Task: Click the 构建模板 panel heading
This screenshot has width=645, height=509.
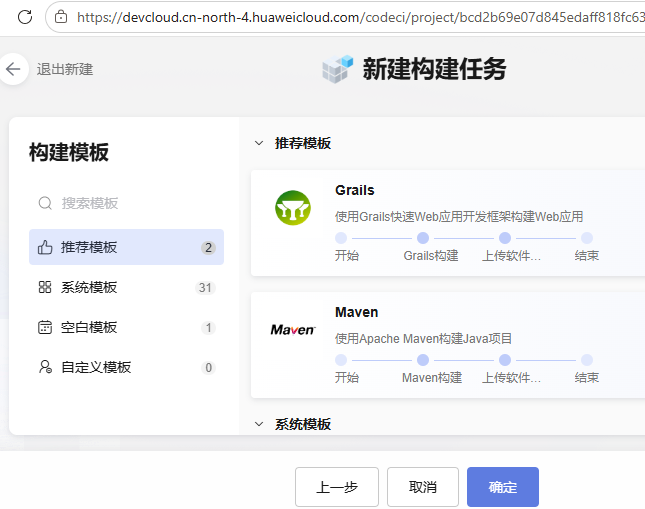Action: [69, 152]
